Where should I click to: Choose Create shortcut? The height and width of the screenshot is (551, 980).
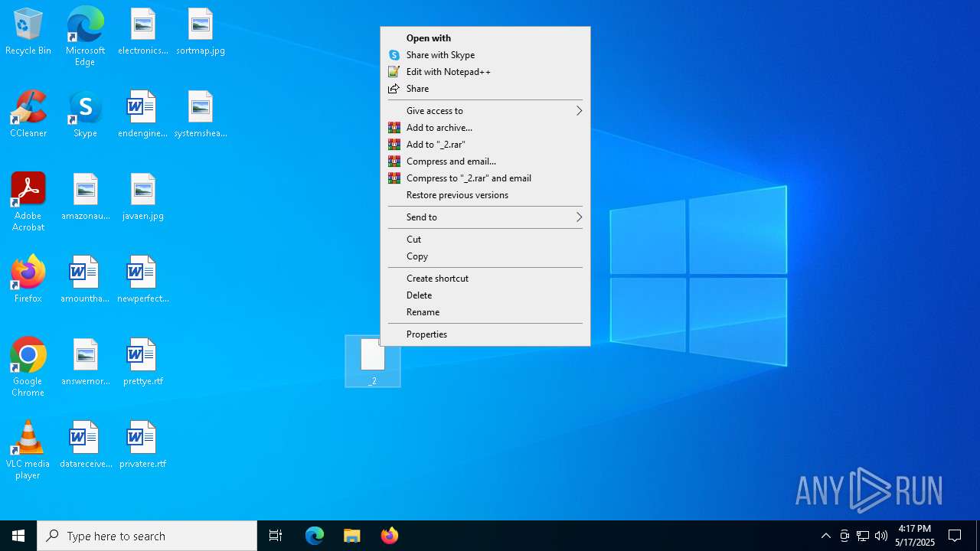pyautogui.click(x=485, y=279)
